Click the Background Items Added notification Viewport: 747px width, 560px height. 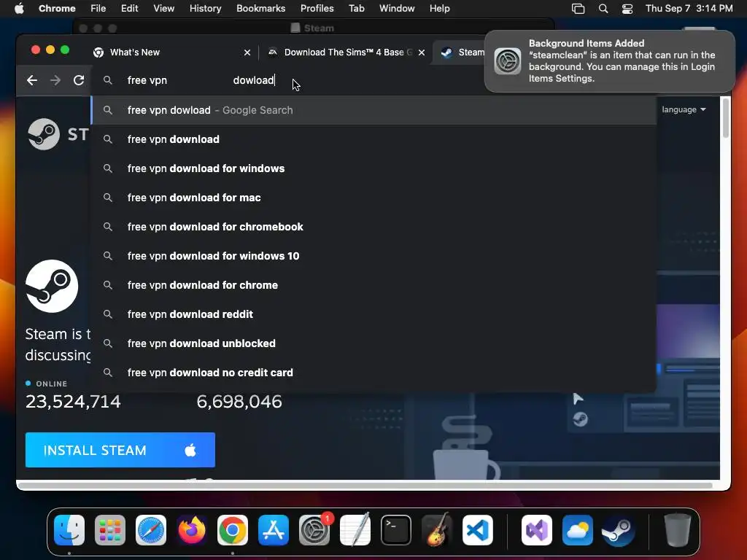[x=609, y=61]
